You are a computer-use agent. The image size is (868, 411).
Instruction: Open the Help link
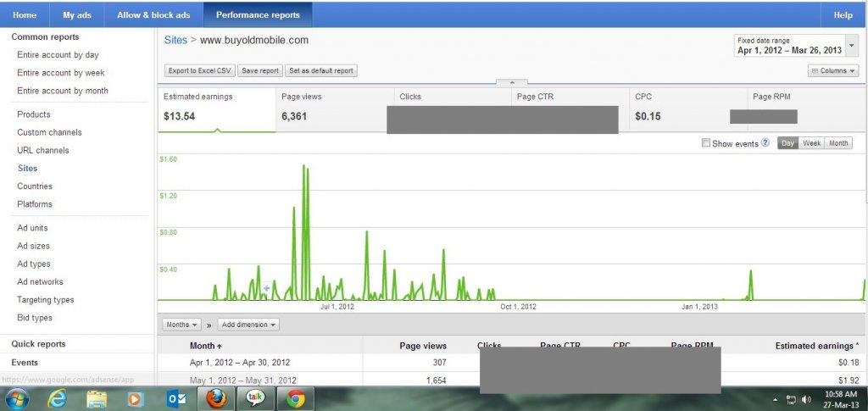click(843, 15)
